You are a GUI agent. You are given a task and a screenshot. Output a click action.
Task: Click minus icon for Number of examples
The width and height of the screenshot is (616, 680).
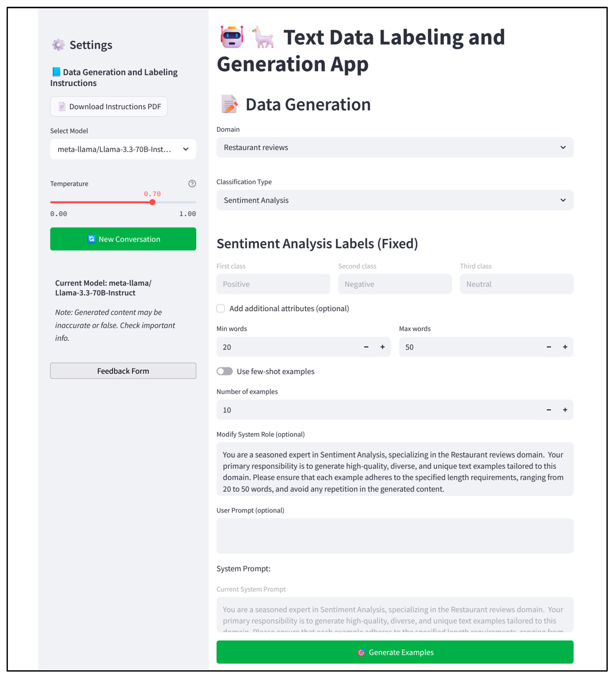(x=549, y=410)
